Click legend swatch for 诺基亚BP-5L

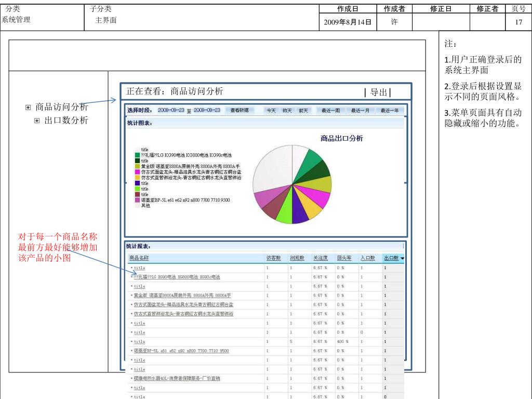coord(137,200)
